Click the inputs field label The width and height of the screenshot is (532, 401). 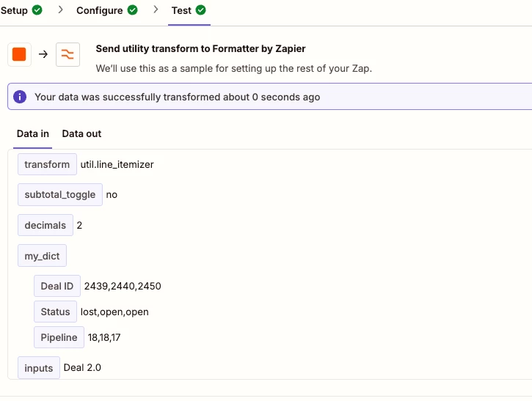[x=39, y=368]
